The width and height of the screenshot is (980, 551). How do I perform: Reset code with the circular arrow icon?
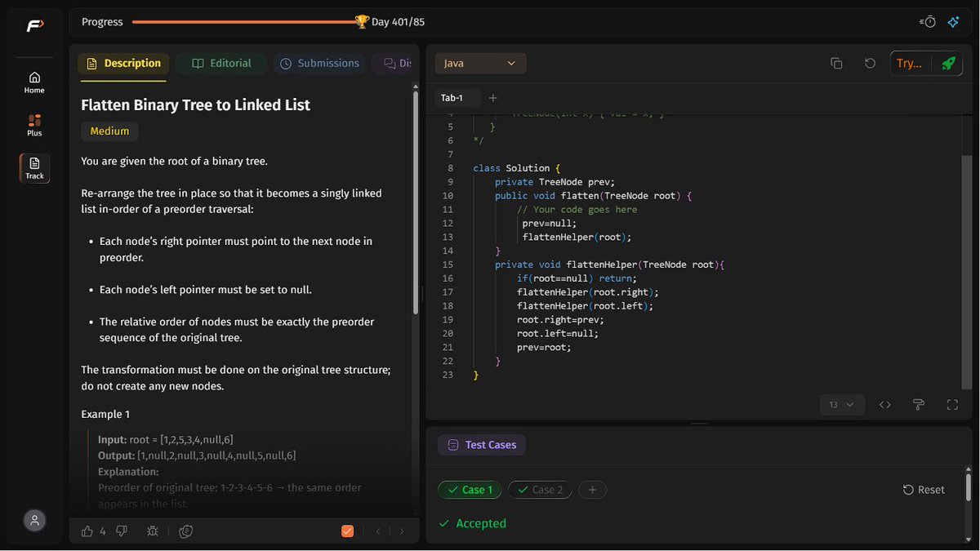click(871, 63)
